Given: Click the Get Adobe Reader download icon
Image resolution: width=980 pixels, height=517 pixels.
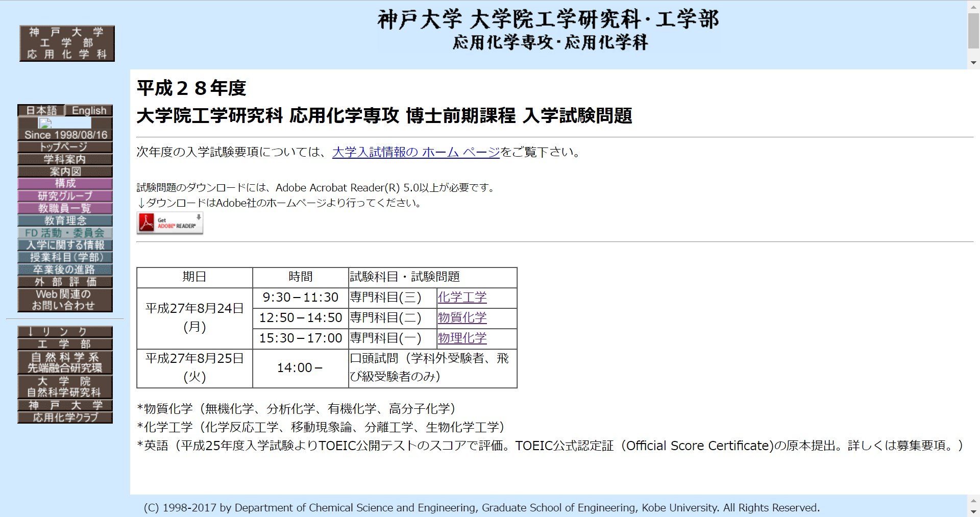Looking at the screenshot, I should (169, 223).
